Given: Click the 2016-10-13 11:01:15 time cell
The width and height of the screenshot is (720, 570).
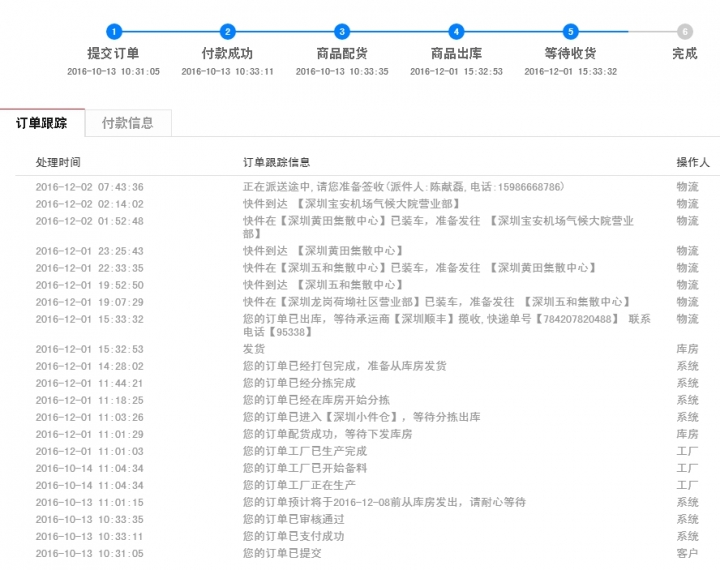Looking at the screenshot, I should pyautogui.click(x=90, y=502).
